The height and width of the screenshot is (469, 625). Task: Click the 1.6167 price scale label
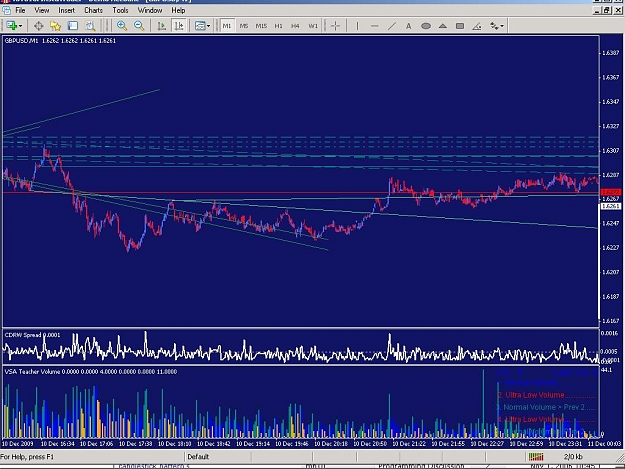[x=611, y=320]
